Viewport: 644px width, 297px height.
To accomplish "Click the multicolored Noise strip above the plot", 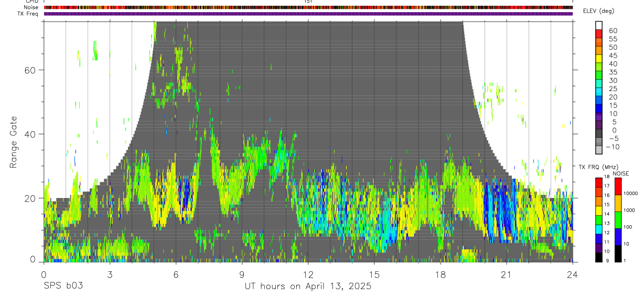I will pos(308,7).
